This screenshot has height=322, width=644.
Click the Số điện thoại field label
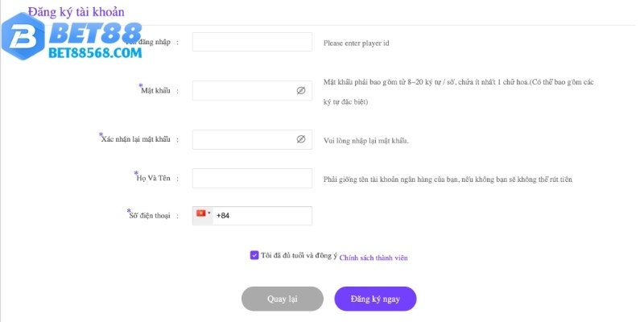(150, 216)
